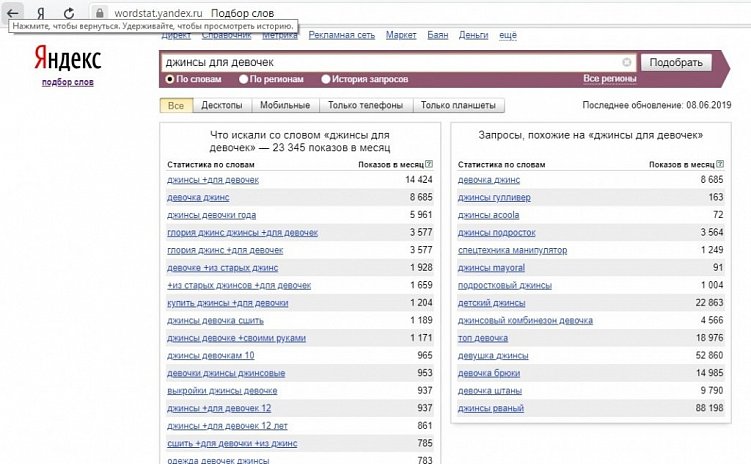
Task: Open the Баян link
Action: [438, 35]
